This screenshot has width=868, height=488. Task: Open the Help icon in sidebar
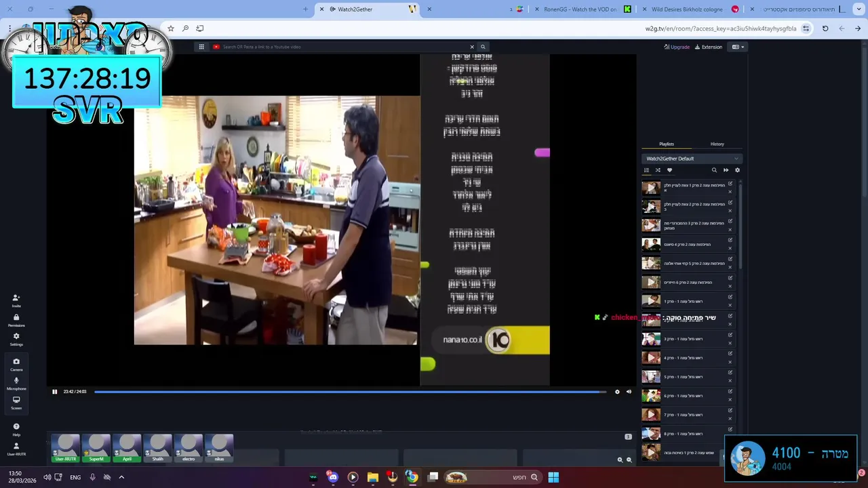tap(16, 429)
